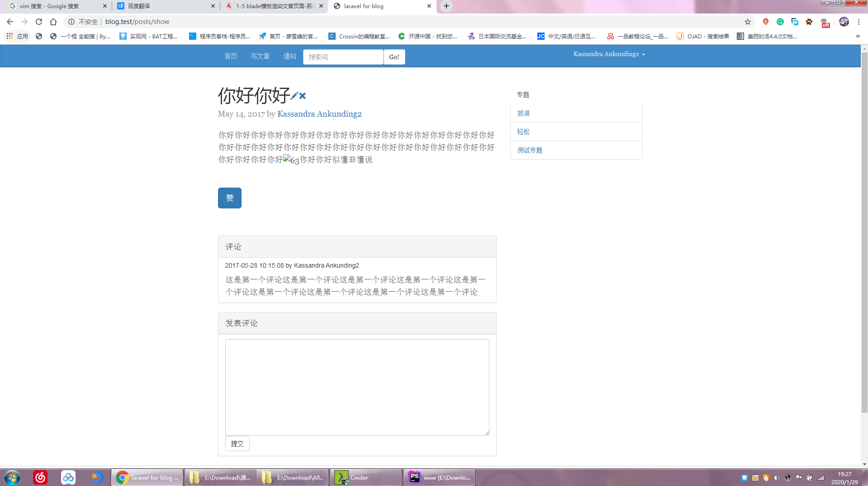This screenshot has height=486, width=868.
Task: Go back with the browser back arrow
Action: [10, 22]
